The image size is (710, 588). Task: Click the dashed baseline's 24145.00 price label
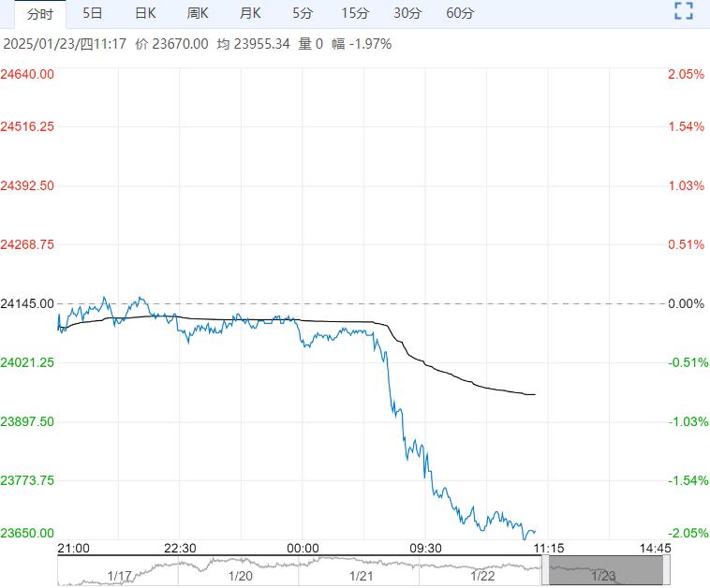(28, 303)
